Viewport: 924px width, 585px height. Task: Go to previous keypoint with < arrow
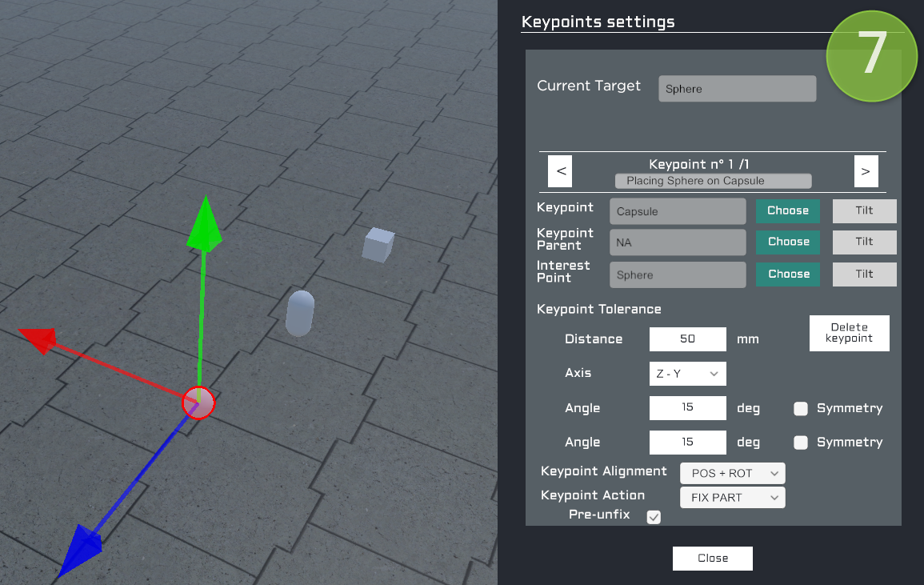coord(560,171)
